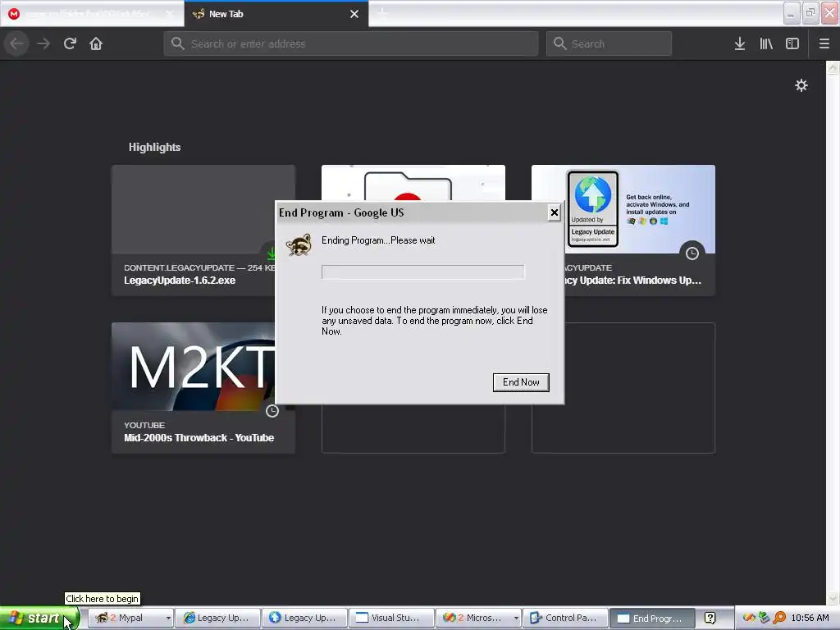This screenshot has width=840, height=630.
Task: Open the Library icon in the toolbar
Action: 766,43
